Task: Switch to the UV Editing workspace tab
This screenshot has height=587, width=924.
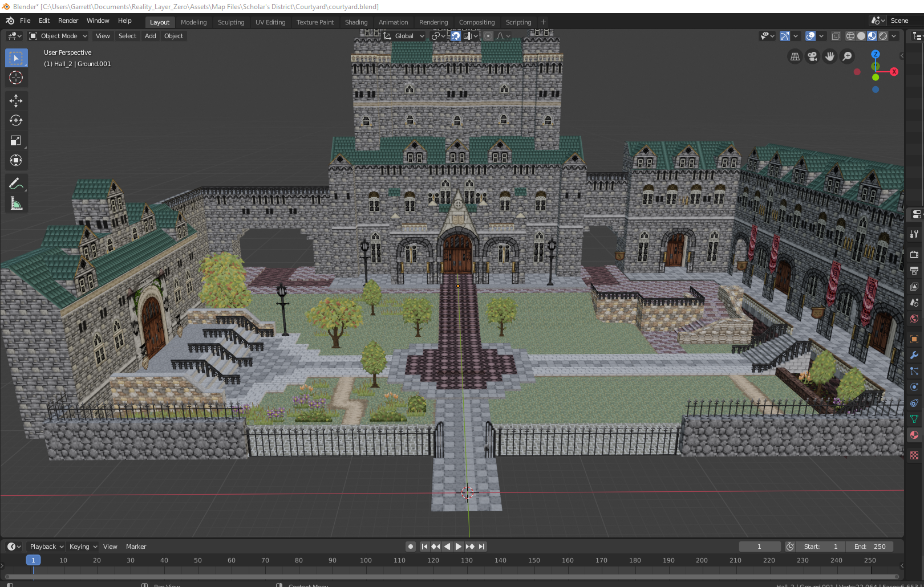Action: pos(270,22)
